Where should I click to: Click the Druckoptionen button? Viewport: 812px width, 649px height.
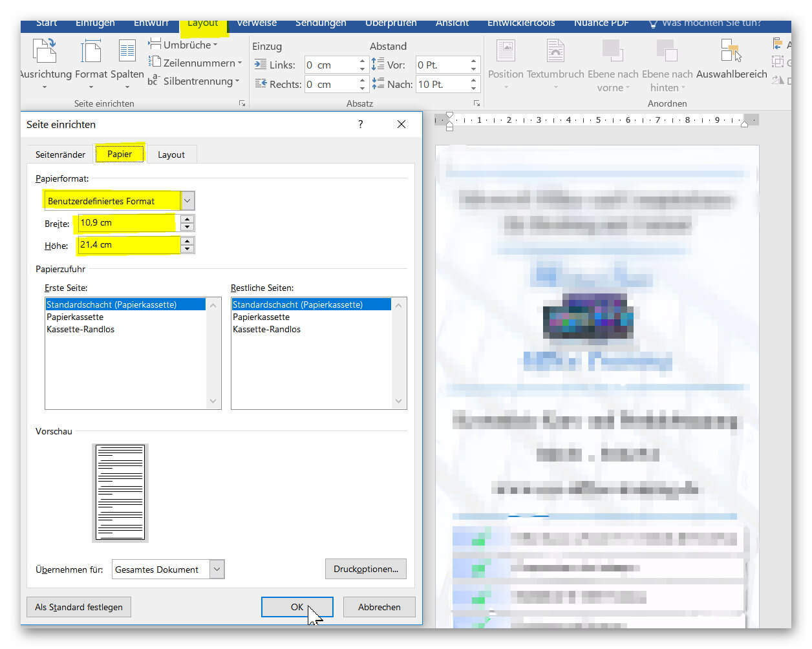(x=366, y=569)
